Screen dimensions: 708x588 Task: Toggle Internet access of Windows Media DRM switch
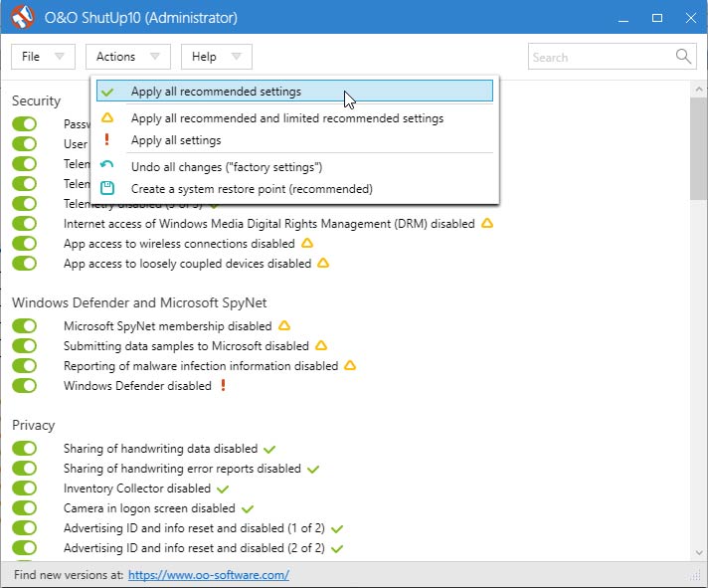coord(25,224)
